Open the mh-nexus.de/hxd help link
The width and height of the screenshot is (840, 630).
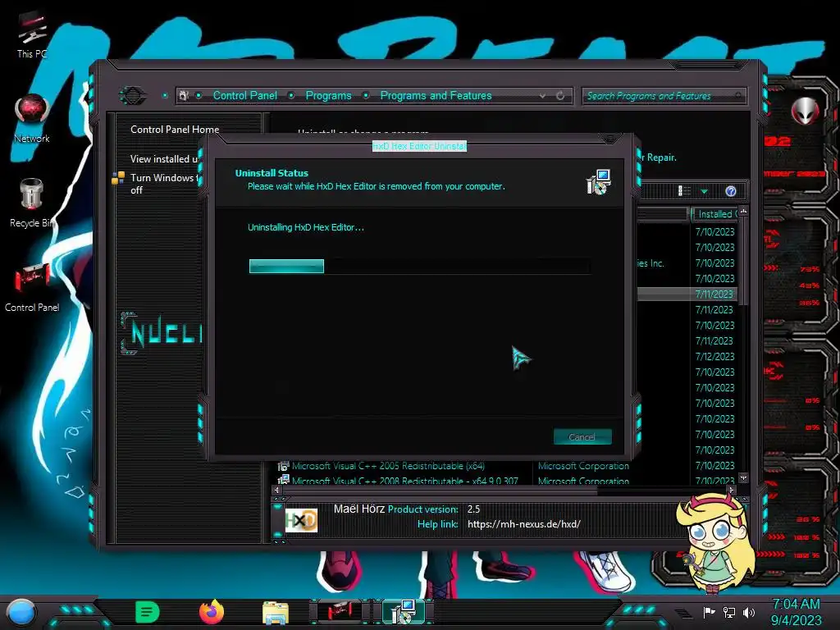[523, 524]
